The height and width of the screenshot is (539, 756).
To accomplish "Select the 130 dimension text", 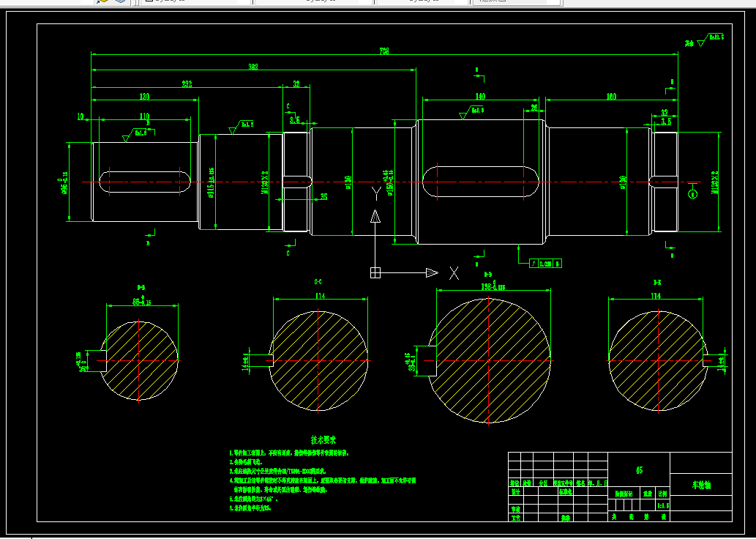I will click(145, 97).
